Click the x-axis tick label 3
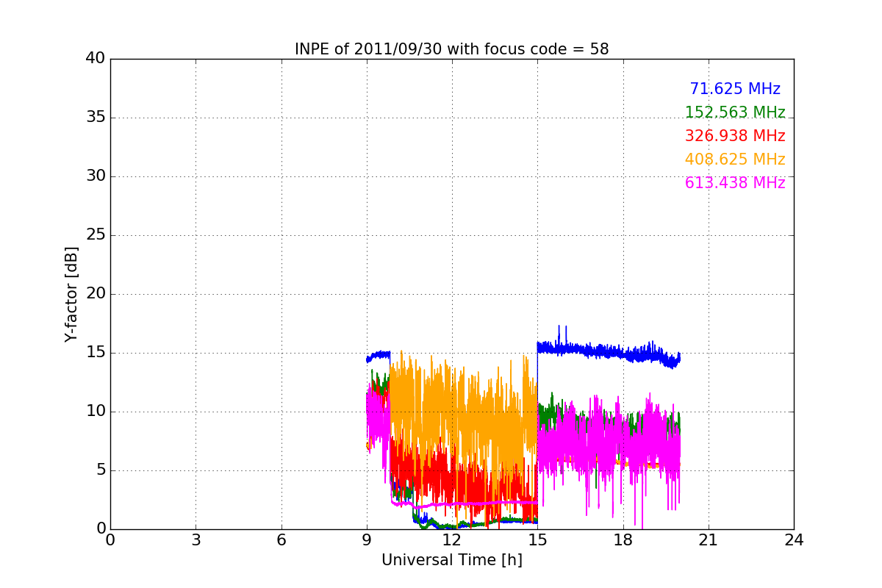882x588 pixels. pyautogui.click(x=196, y=540)
